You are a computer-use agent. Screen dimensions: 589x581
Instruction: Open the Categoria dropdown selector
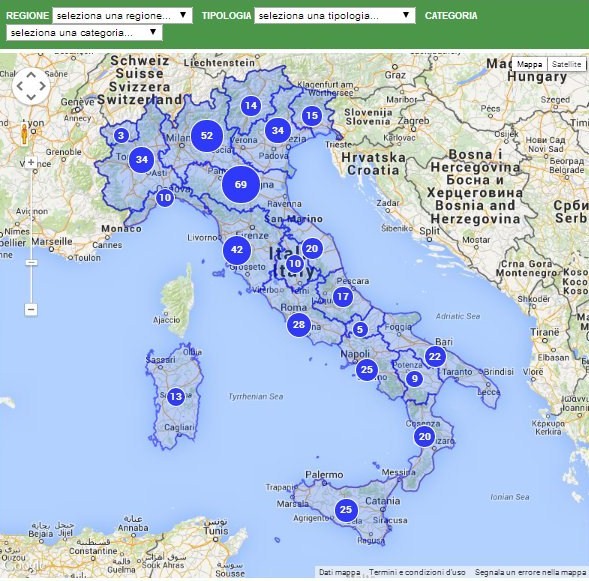85,33
